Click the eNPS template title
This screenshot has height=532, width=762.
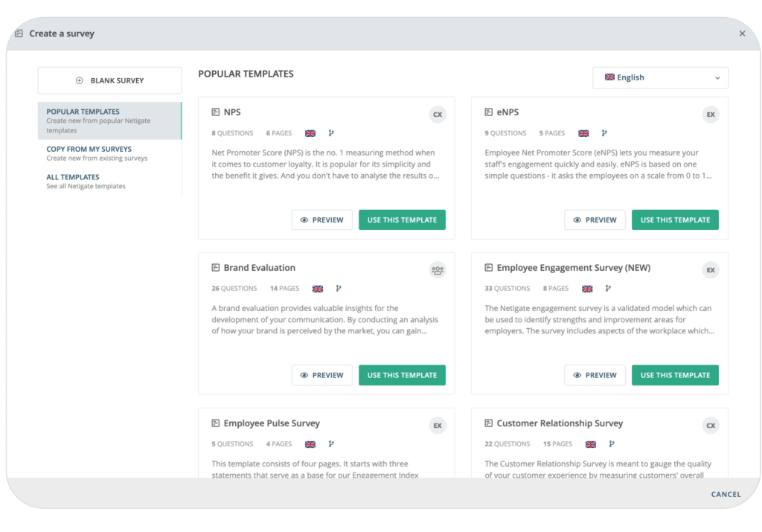(x=508, y=112)
